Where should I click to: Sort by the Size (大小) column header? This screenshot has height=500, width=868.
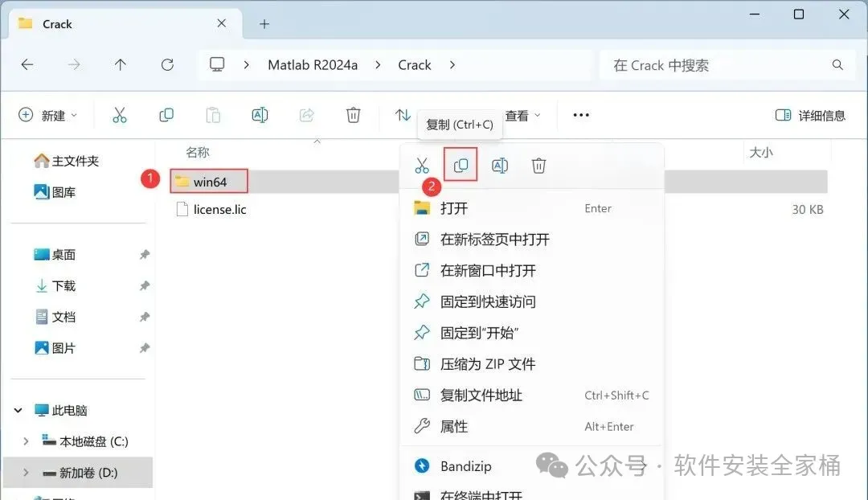[761, 152]
